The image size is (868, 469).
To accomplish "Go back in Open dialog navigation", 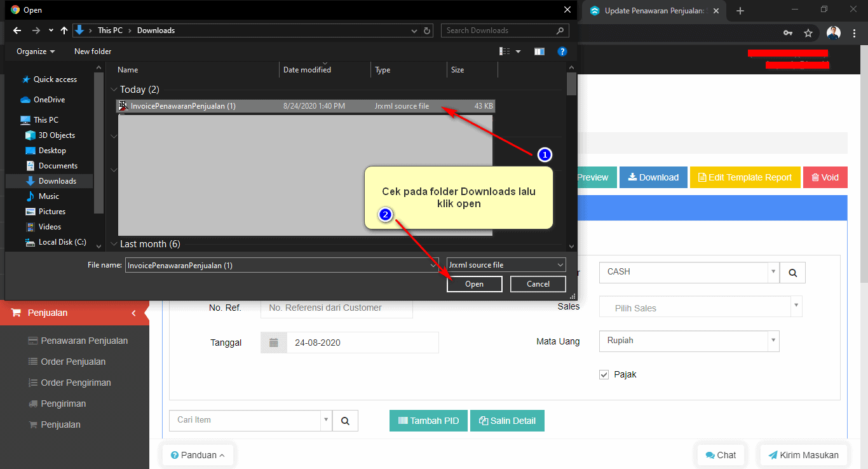I will 17,31.
